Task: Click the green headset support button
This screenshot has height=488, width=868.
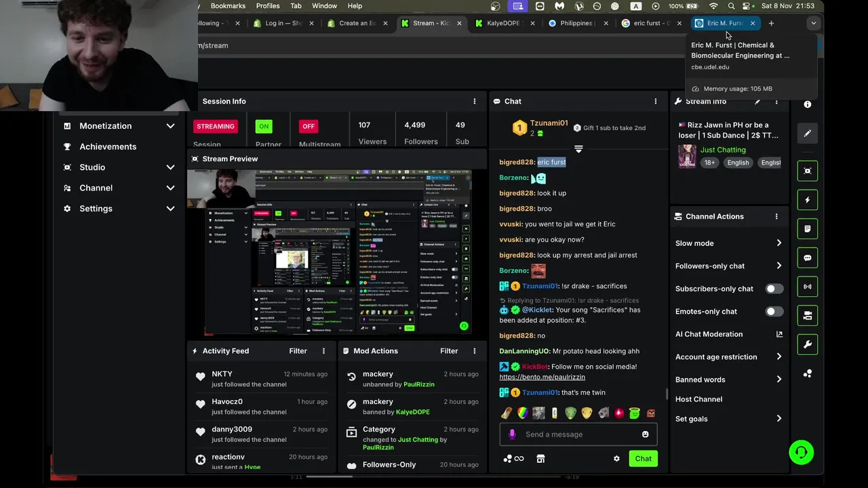Action: point(801,452)
